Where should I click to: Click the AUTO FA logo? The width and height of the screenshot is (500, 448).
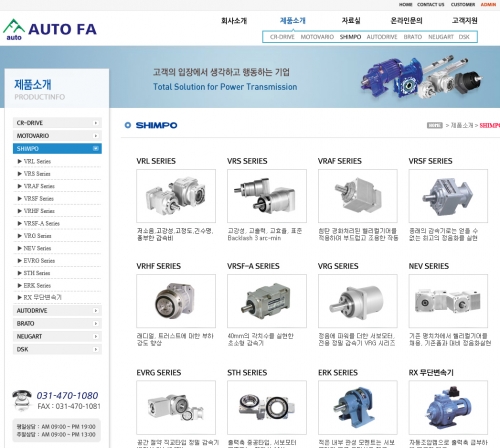[50, 29]
